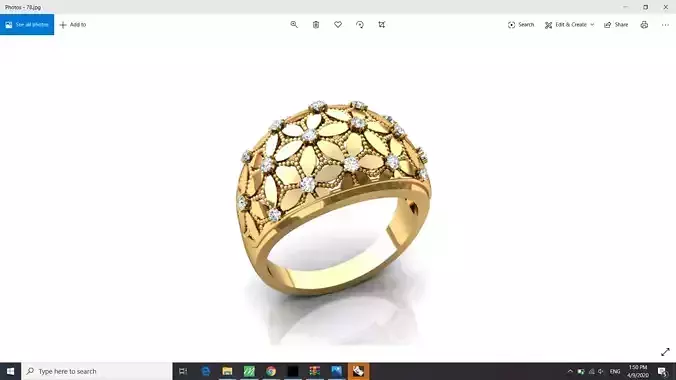Open network status tray icon

pos(592,371)
